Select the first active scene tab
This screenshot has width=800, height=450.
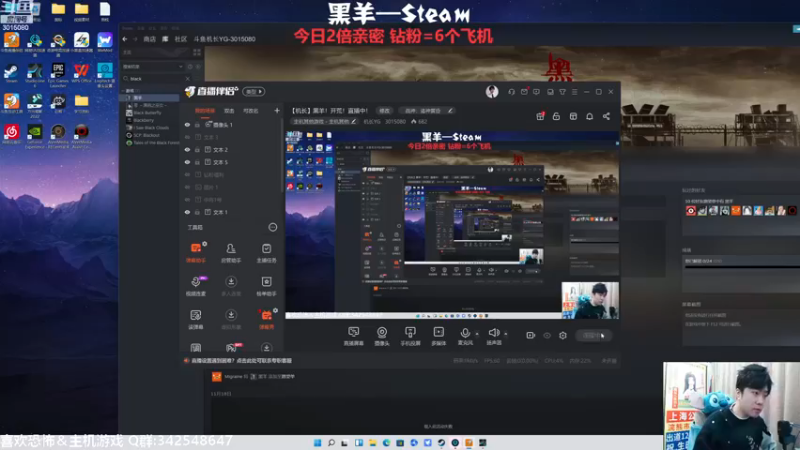click(x=205, y=111)
